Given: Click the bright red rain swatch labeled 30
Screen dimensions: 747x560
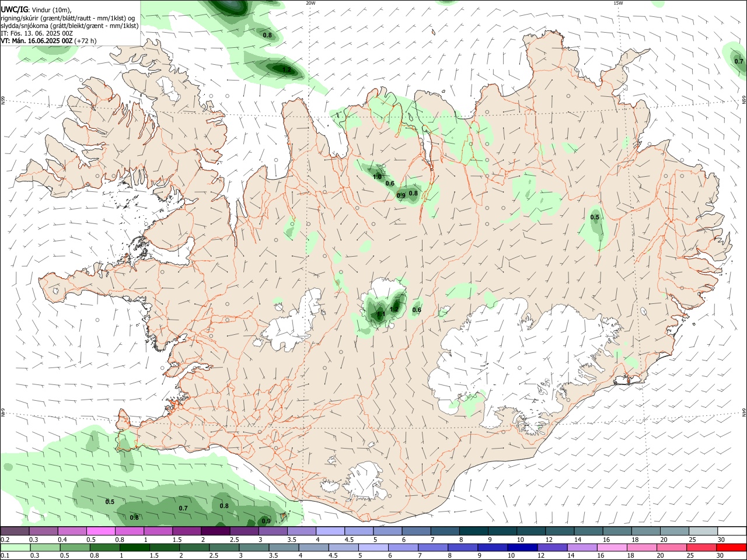Looking at the screenshot, I should 731,548.
